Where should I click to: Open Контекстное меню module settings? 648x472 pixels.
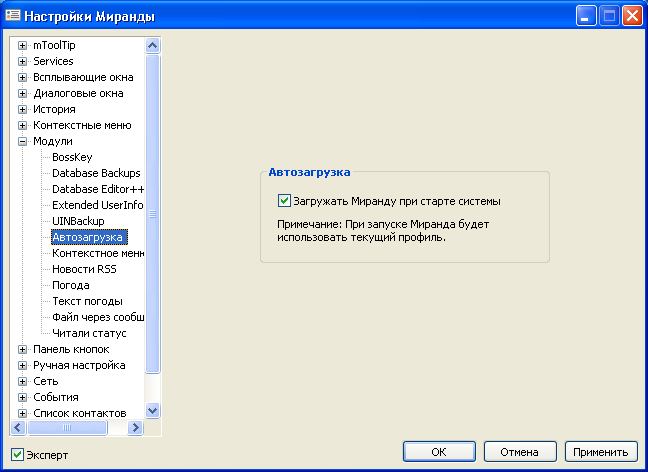(x=98, y=253)
